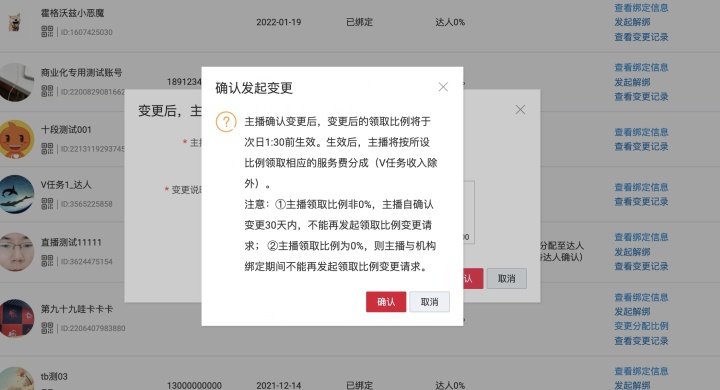Open QR code icon for V任务1_达人
The height and width of the screenshot is (390, 720).
click(x=47, y=203)
